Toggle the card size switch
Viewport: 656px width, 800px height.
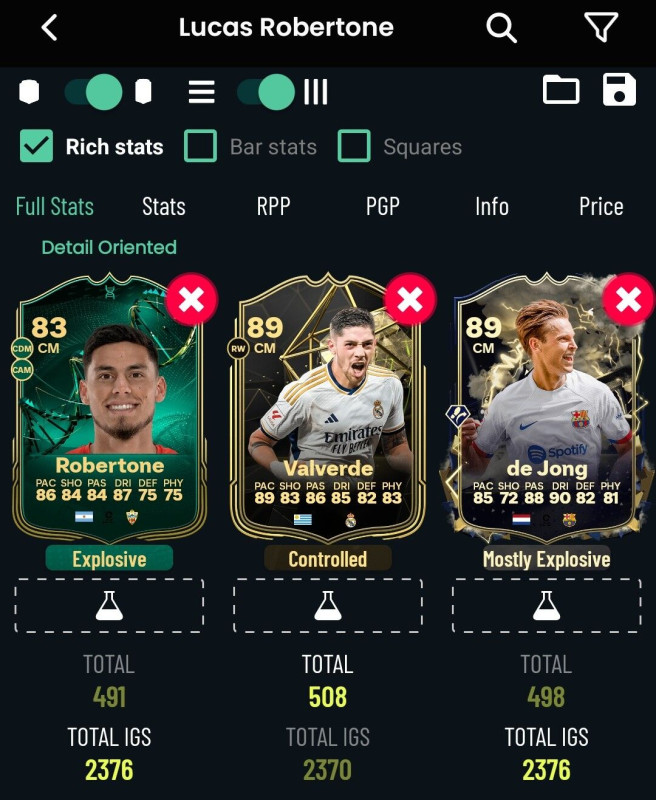point(93,92)
